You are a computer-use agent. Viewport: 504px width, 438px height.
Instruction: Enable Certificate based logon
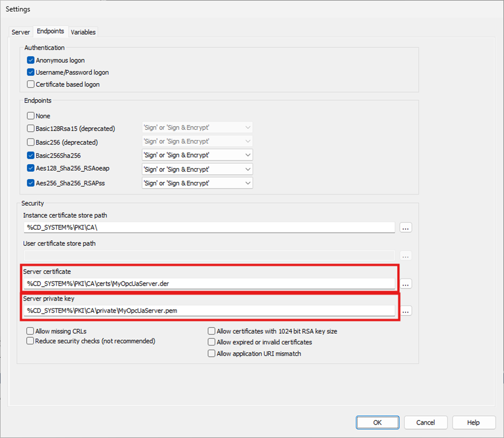pos(31,84)
